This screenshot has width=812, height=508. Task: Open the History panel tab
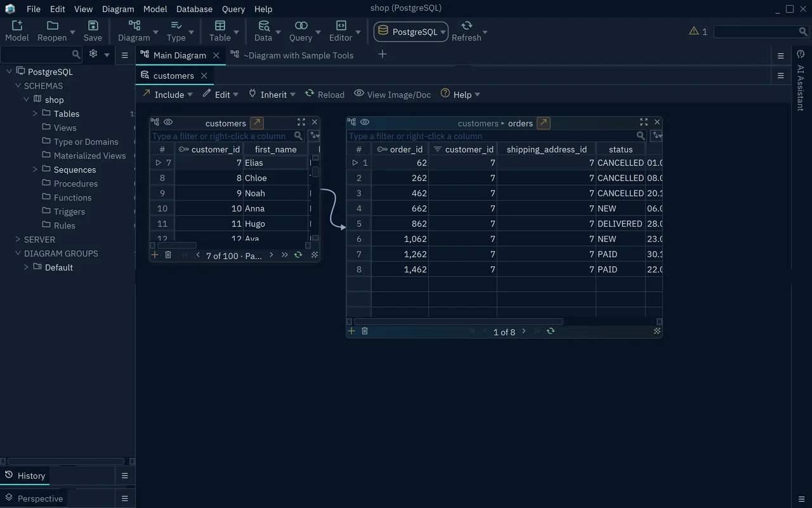[x=25, y=476]
